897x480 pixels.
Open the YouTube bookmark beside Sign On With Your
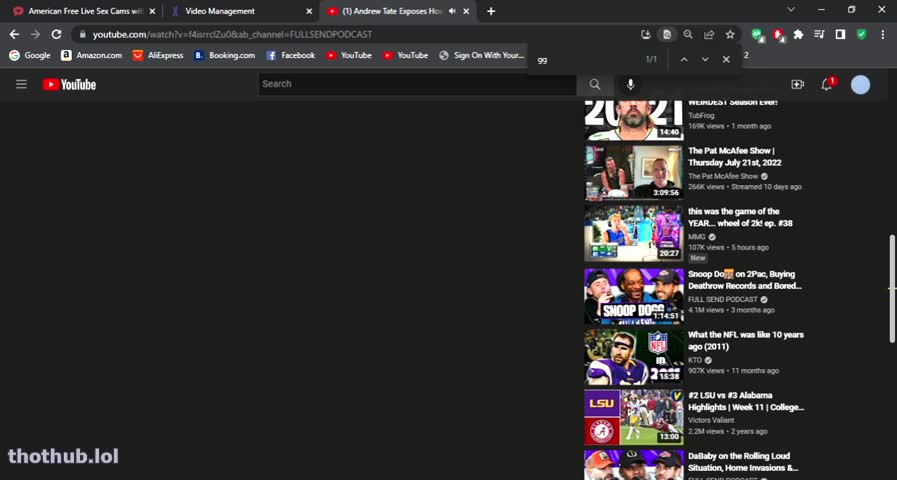click(x=405, y=55)
